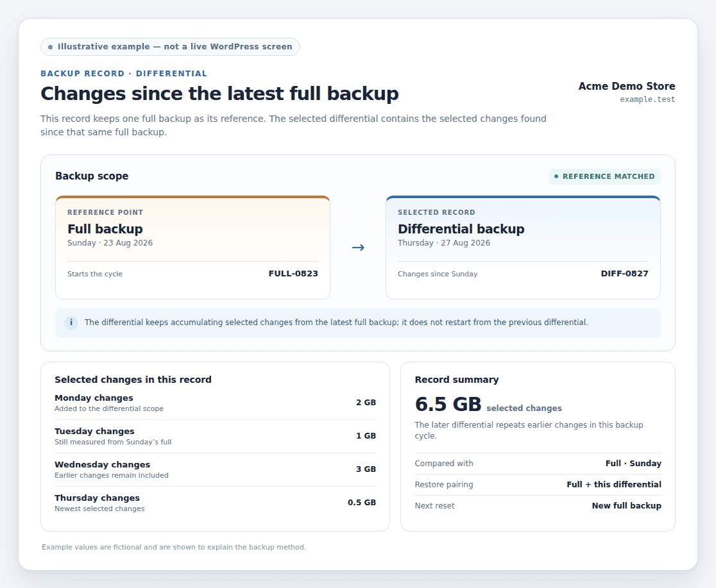Click the 0.5 GB Thursday size value

click(362, 503)
